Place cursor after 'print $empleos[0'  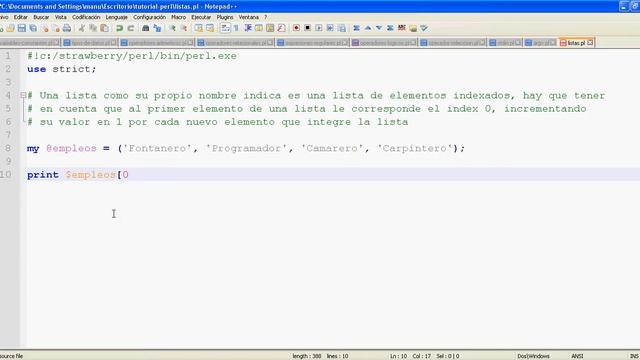[129, 175]
